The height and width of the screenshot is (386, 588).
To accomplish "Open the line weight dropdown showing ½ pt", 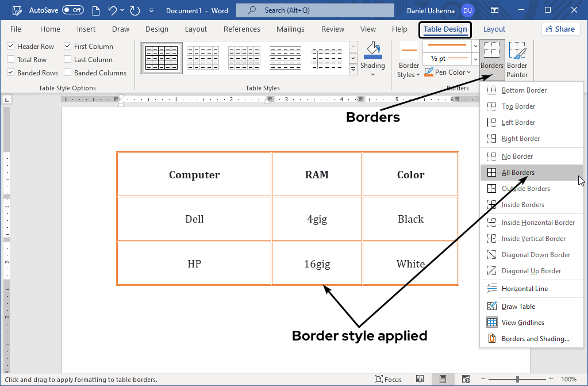I will (x=475, y=59).
